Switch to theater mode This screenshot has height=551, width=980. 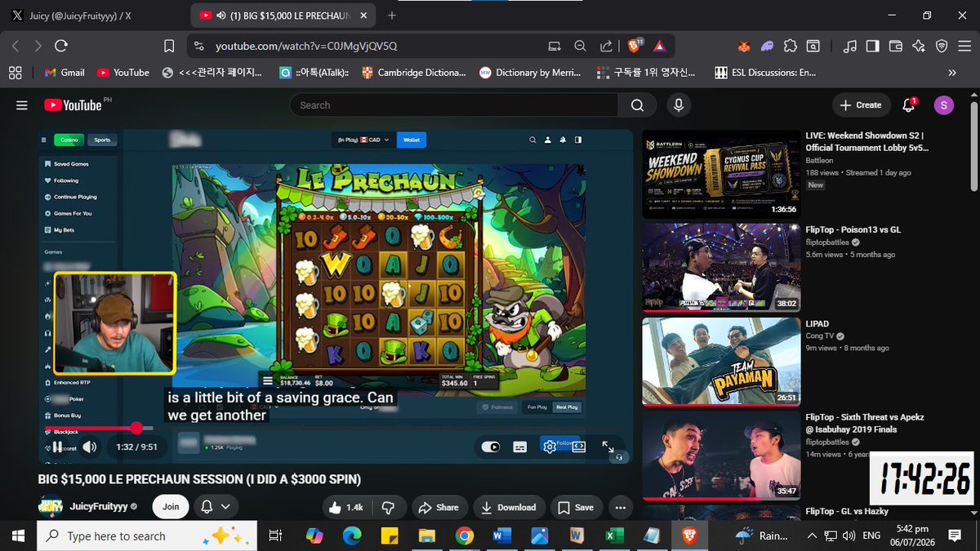[579, 447]
